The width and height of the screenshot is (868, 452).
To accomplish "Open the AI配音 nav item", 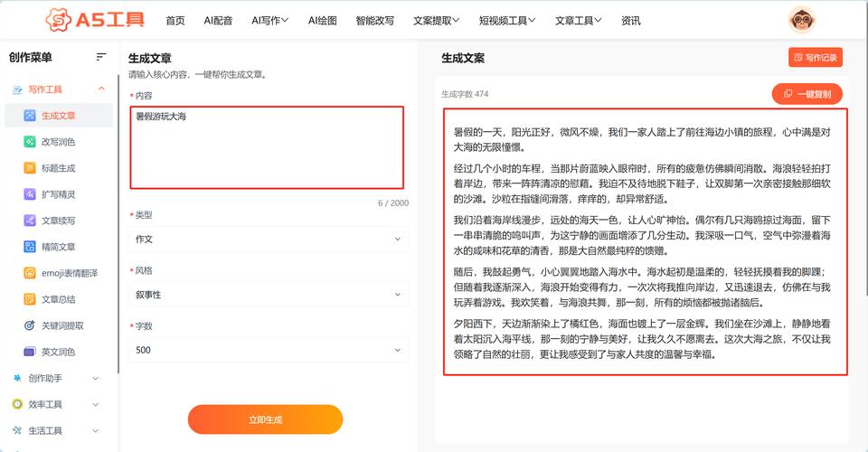I will point(218,21).
